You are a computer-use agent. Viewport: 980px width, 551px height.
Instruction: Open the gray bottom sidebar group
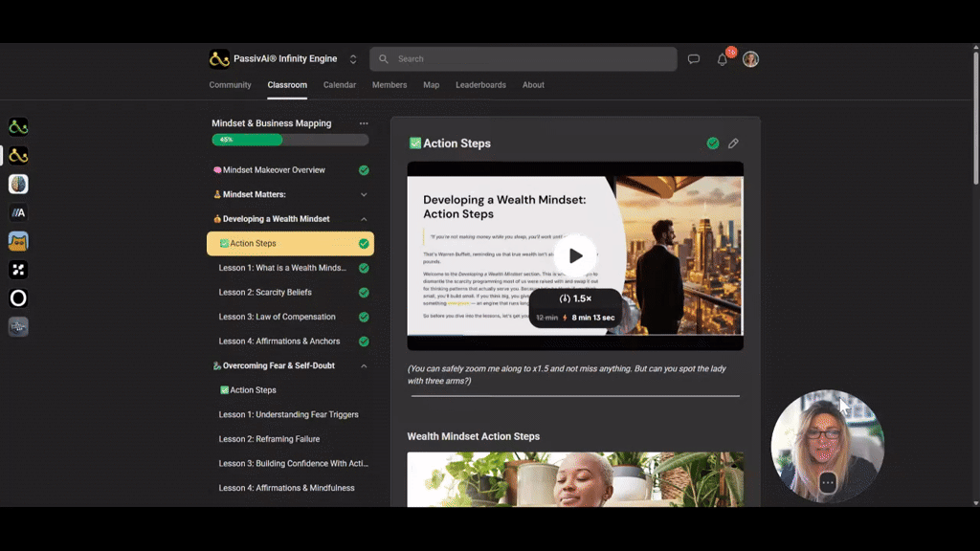18,327
